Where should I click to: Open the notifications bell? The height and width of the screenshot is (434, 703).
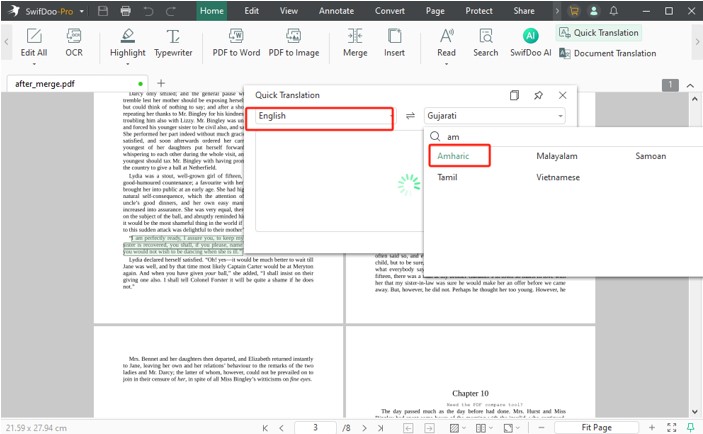tap(614, 11)
